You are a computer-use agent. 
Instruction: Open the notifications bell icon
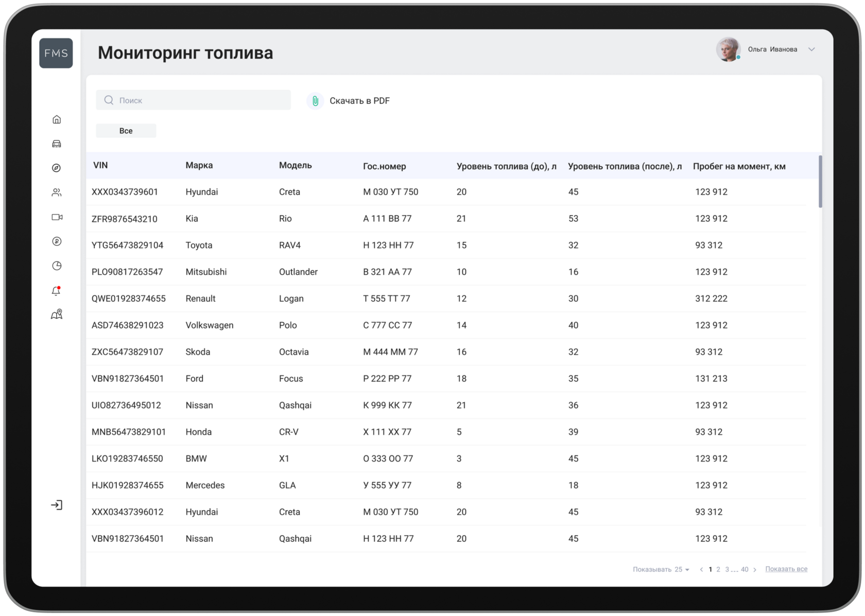point(57,291)
